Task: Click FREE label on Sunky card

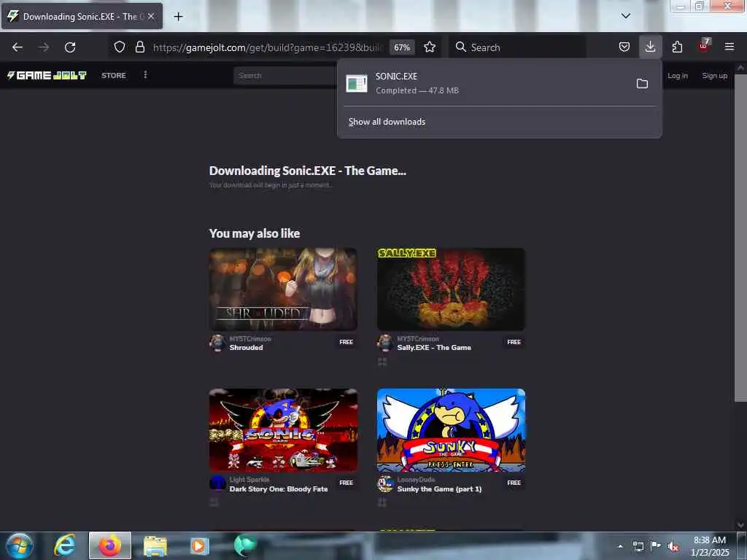Action: [514, 483]
